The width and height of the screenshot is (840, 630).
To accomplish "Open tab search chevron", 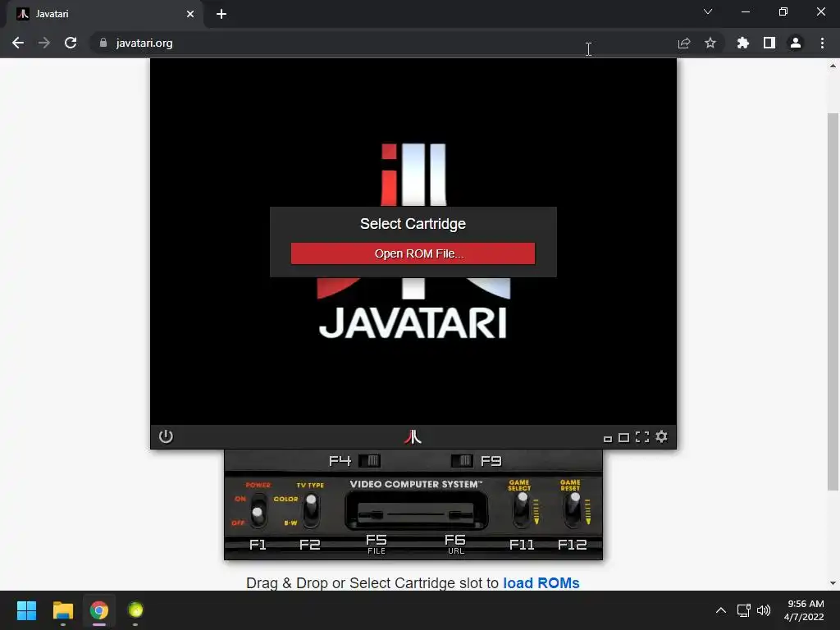I will (x=708, y=11).
